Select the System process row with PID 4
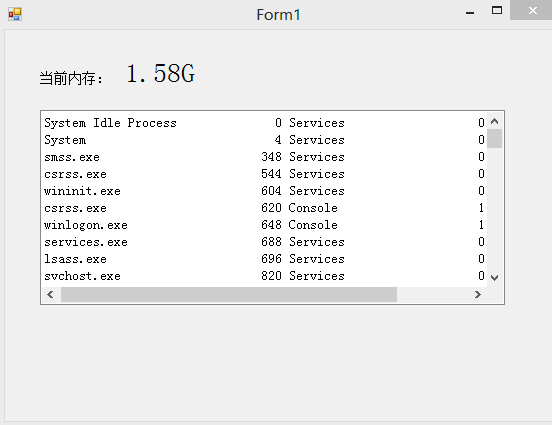Viewport: 552px width, 425px height. click(x=264, y=140)
